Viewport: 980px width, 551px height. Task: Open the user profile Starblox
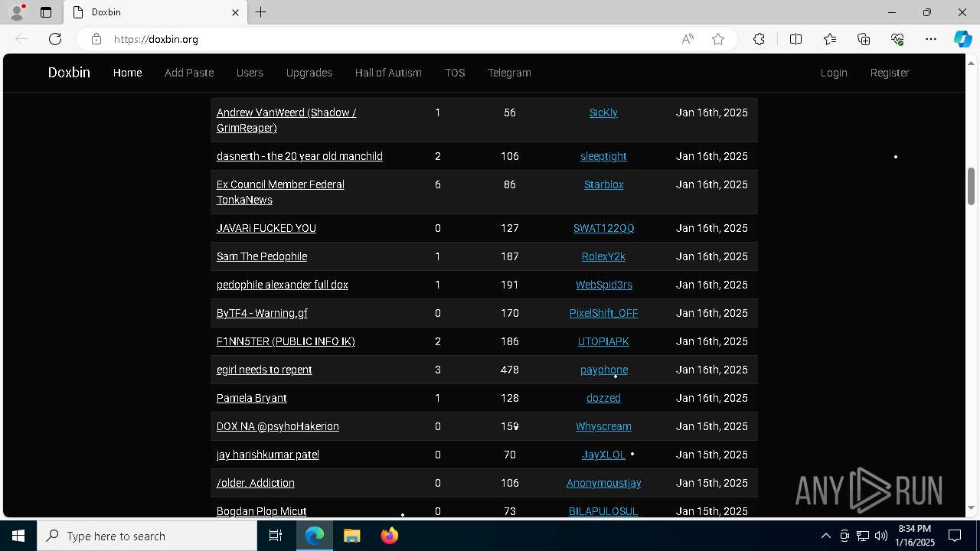603,184
